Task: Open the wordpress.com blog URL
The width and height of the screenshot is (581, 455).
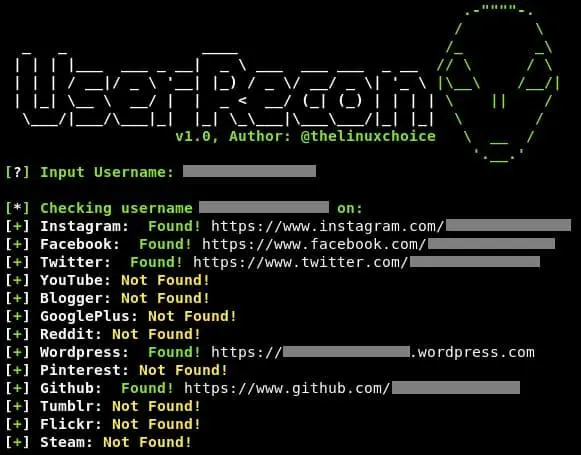Action: [373, 352]
